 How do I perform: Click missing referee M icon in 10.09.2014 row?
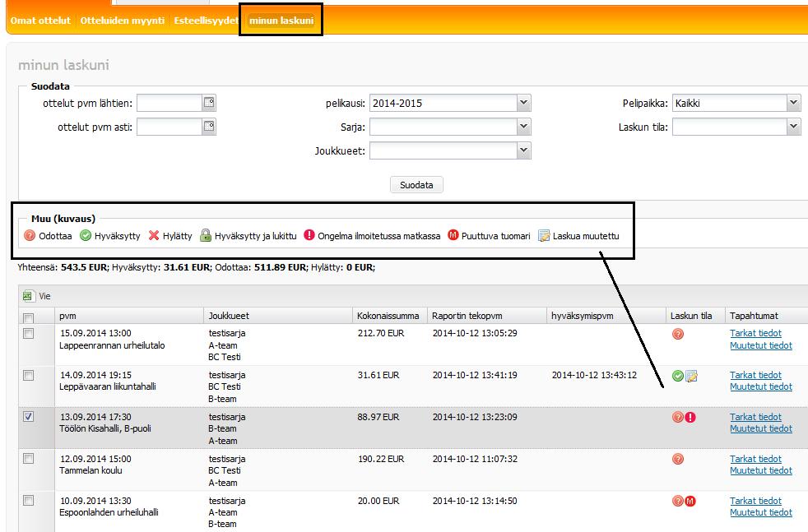(690, 501)
